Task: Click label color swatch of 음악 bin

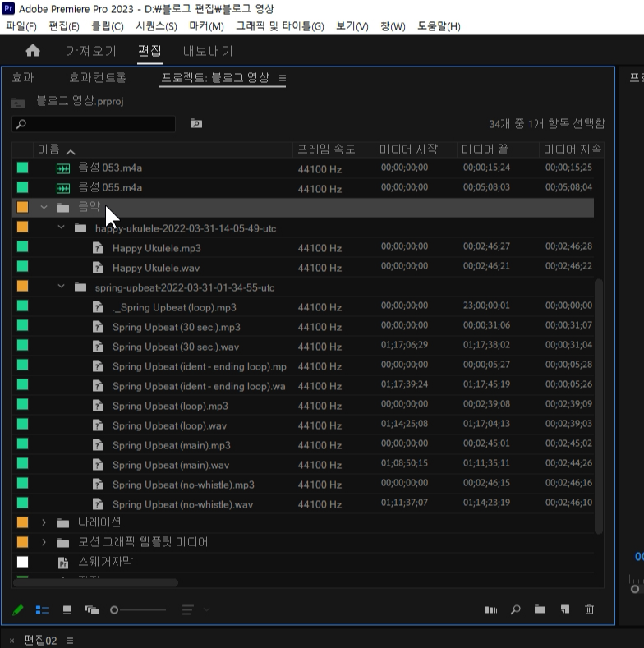Action: click(x=22, y=207)
